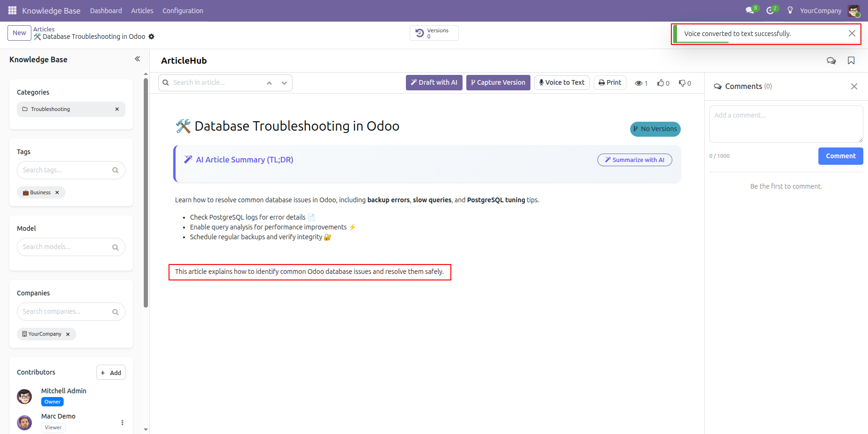Click the article title Database Troubleshooting in Odoo

[287, 126]
